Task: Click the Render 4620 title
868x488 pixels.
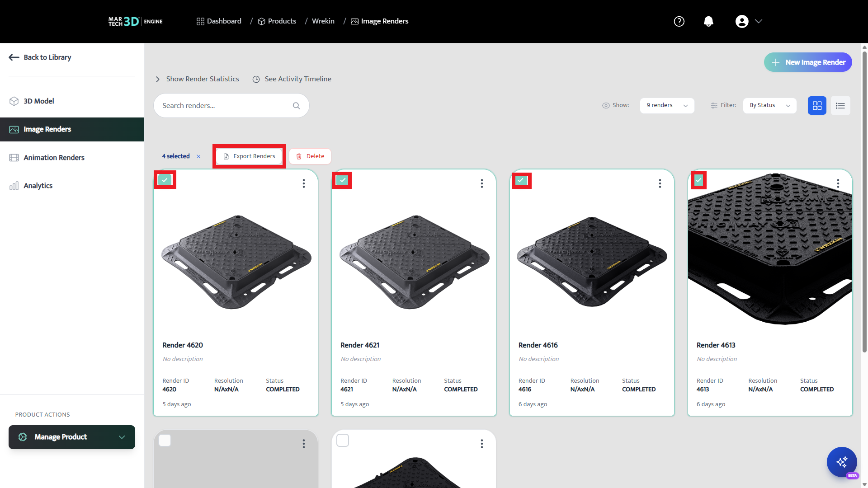Action: click(x=183, y=345)
